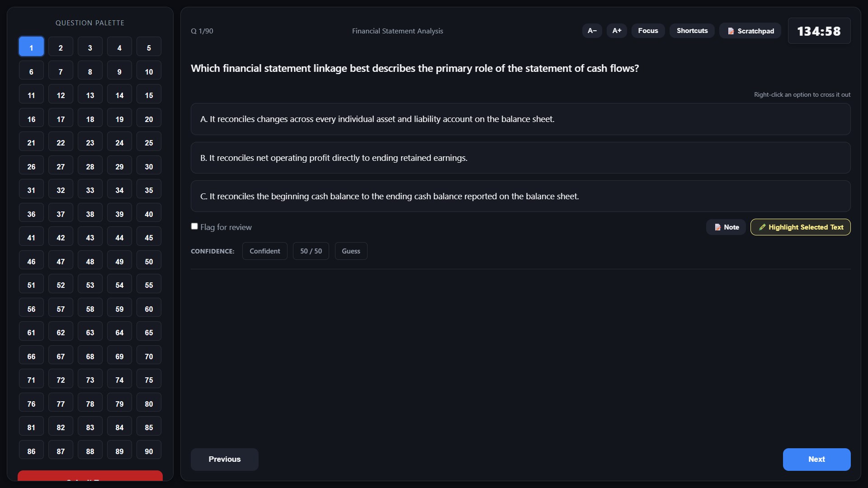Screen dimensions: 868x488
Task: Jump to question 5 in palette
Action: pos(149,47)
